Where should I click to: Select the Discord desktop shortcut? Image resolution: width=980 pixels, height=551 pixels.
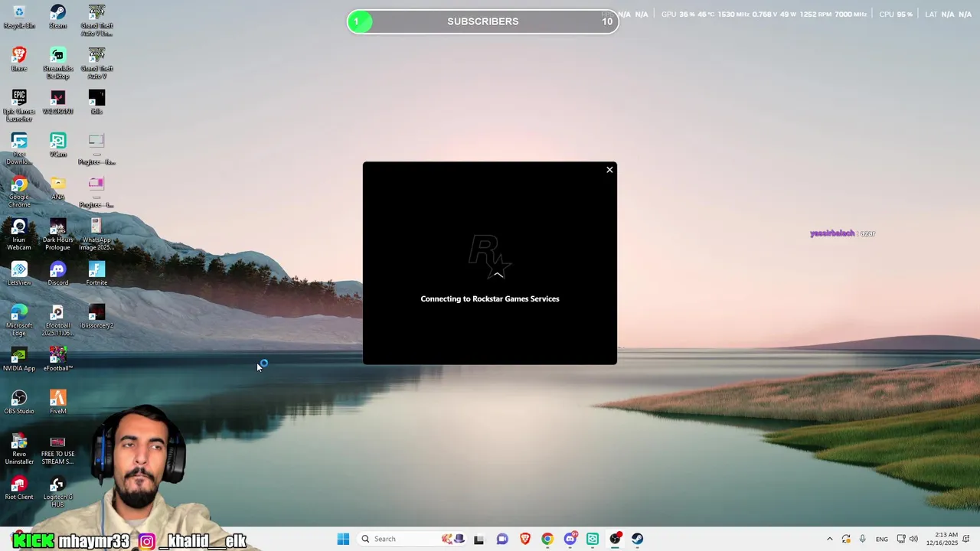[57, 275]
